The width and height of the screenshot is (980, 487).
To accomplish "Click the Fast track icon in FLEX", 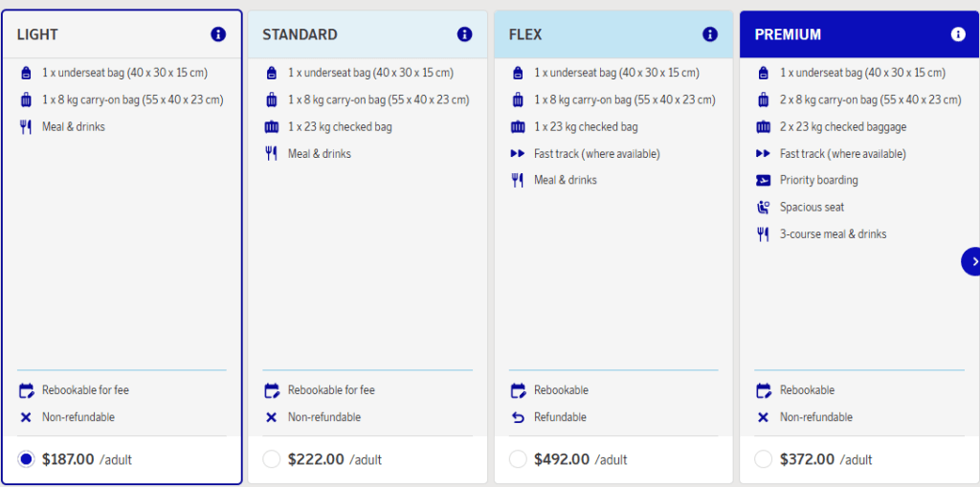I will point(518,154).
